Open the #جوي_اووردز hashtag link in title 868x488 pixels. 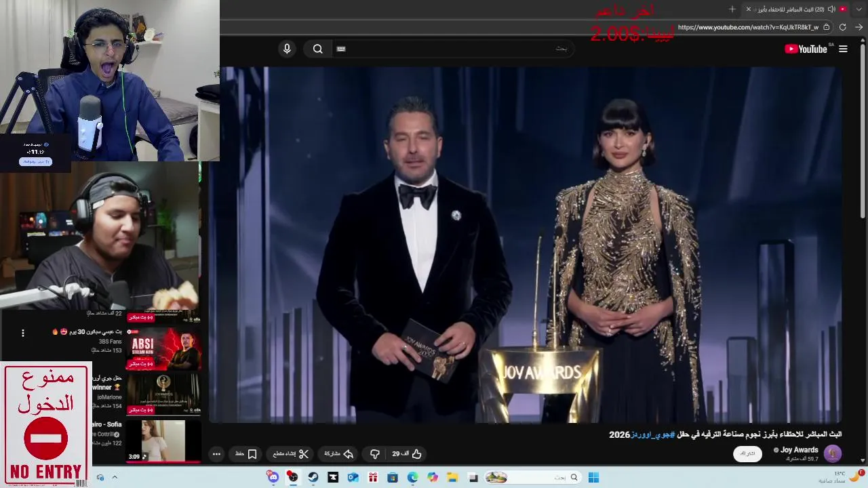(x=652, y=434)
